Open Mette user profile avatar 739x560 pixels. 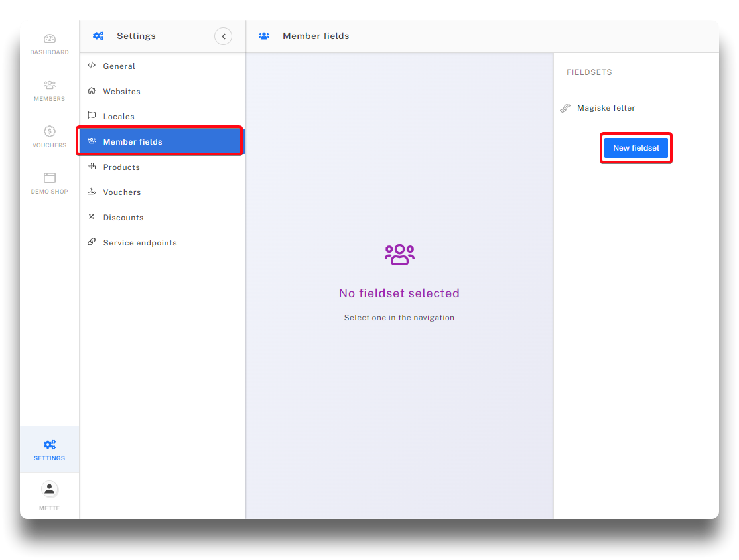tap(50, 490)
